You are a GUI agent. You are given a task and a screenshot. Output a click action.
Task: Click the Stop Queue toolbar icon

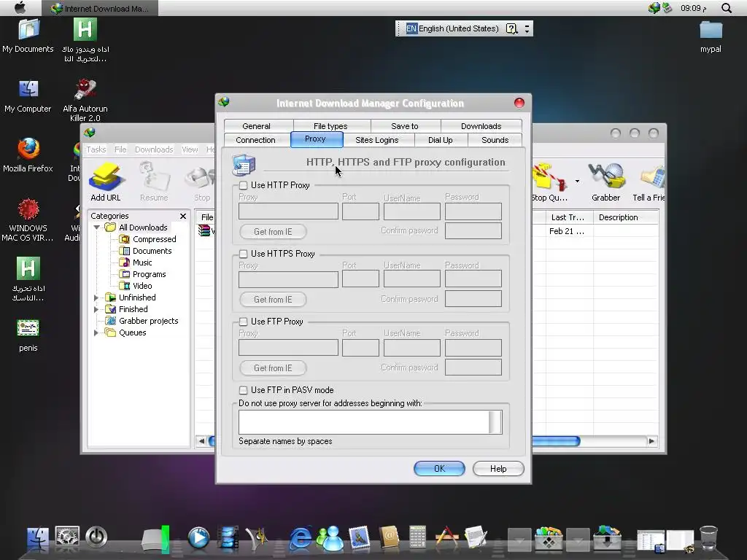point(549,182)
